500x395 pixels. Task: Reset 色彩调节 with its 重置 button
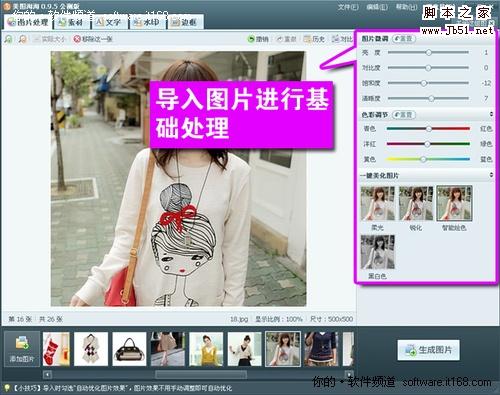point(404,115)
